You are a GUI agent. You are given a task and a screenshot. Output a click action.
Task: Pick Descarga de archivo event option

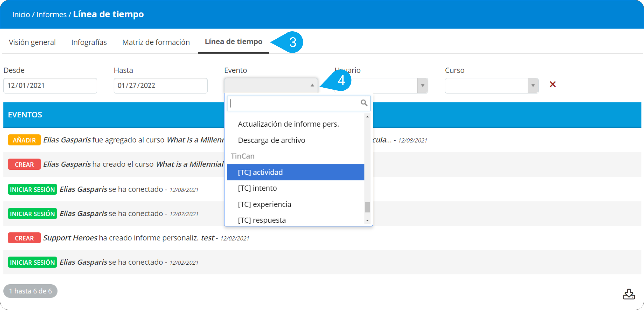pyautogui.click(x=271, y=140)
